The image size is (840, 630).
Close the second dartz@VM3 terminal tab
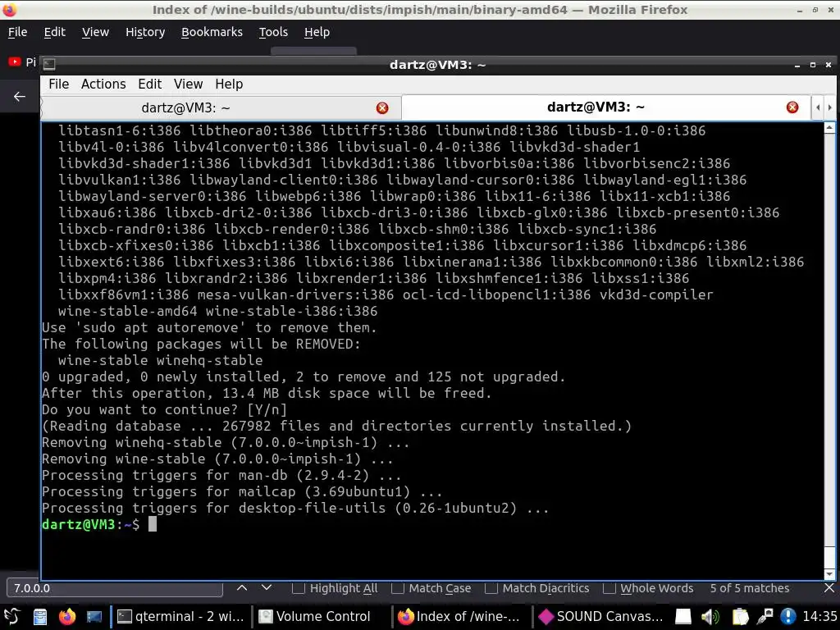tap(792, 107)
